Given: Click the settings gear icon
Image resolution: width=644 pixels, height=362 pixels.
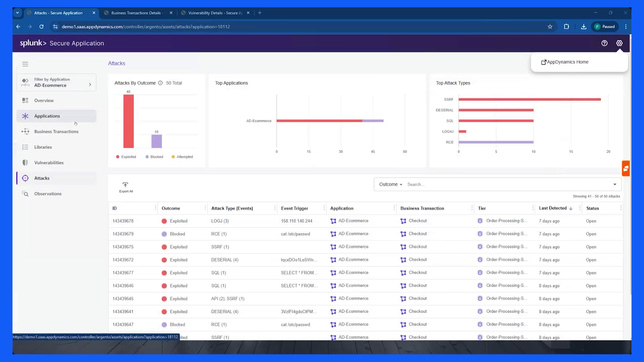Looking at the screenshot, I should click(x=619, y=43).
